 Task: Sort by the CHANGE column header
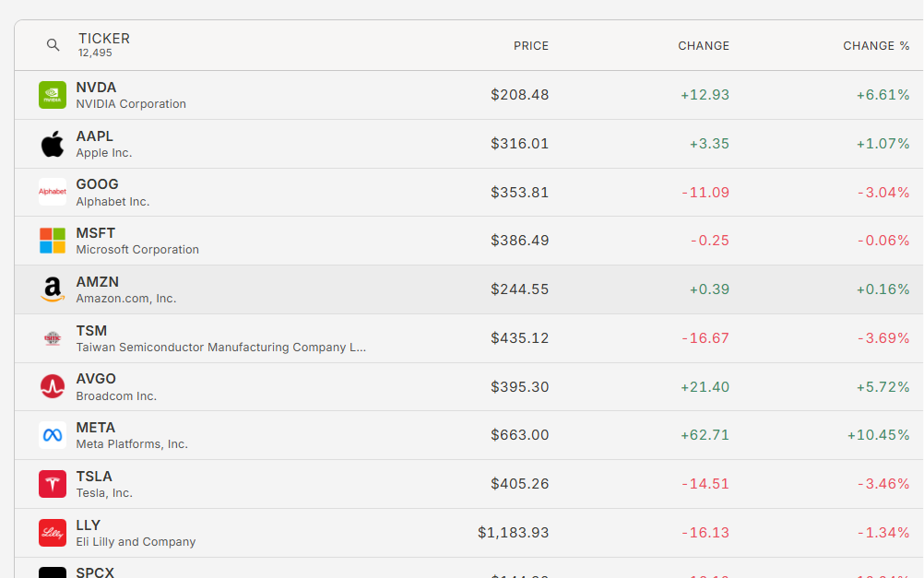(704, 46)
